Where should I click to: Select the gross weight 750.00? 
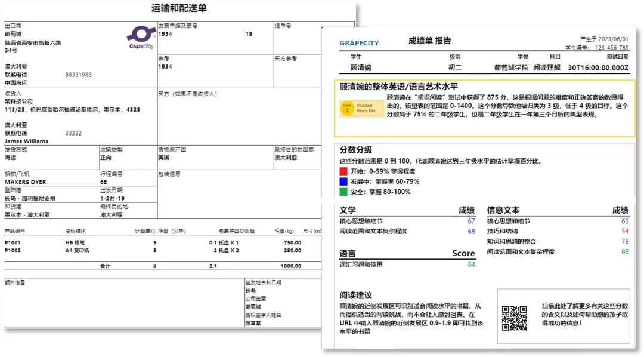[x=292, y=242]
